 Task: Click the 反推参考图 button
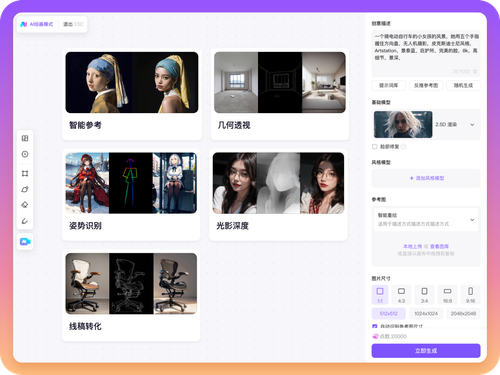(x=426, y=86)
